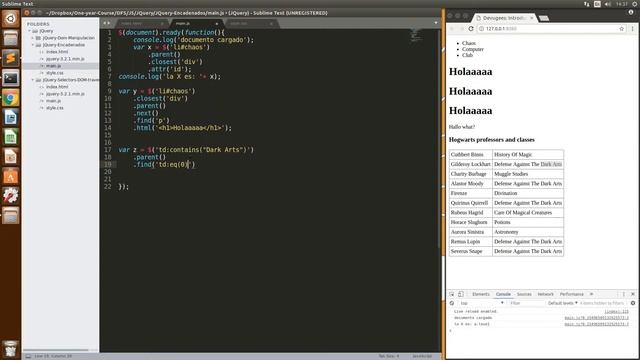Launch the Terminal from dock
The image size is (640, 360).
pyautogui.click(x=11, y=78)
